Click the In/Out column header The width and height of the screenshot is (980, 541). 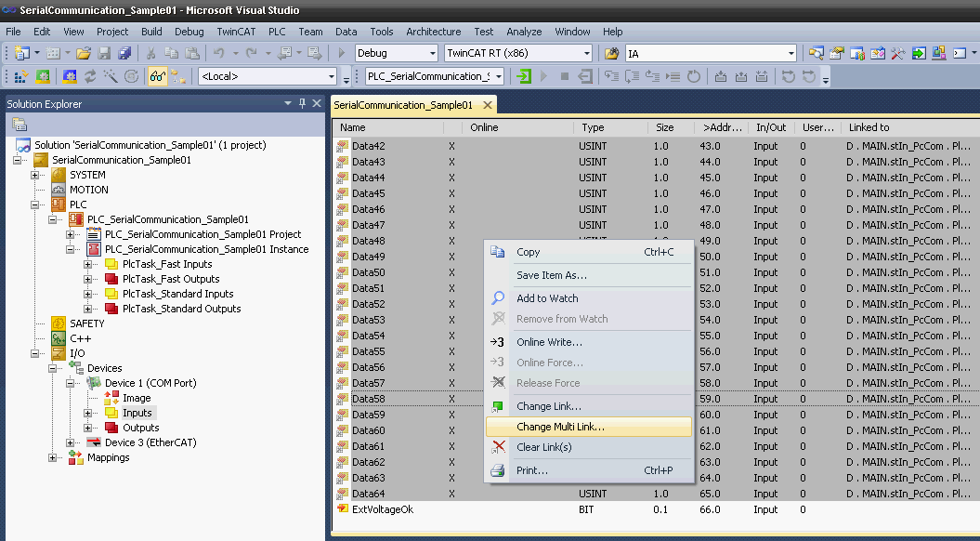tap(771, 127)
